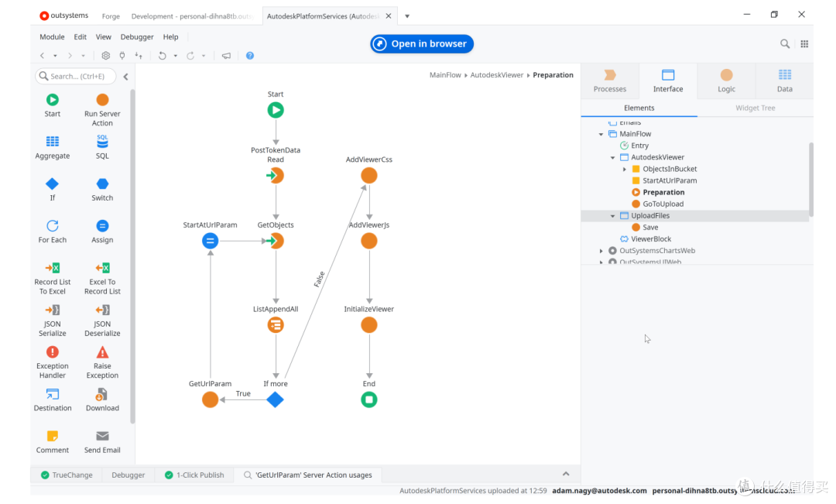836x504 pixels.
Task: Switch to the Data tab
Action: click(784, 81)
